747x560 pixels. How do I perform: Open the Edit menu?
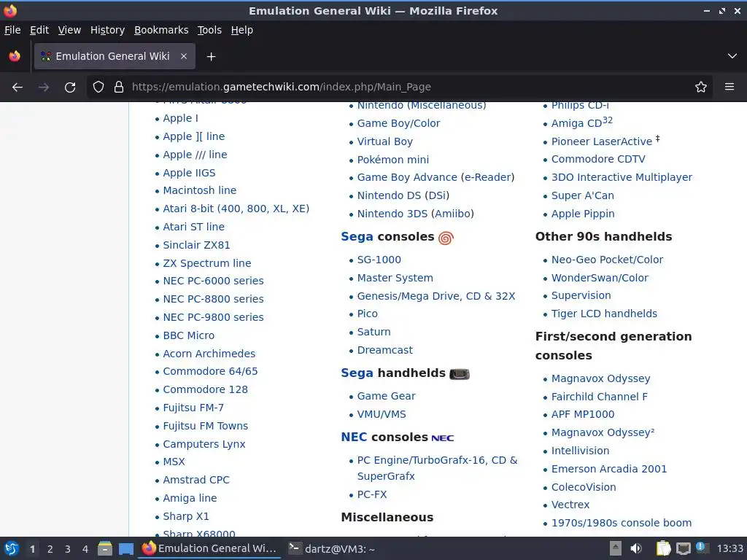click(39, 30)
